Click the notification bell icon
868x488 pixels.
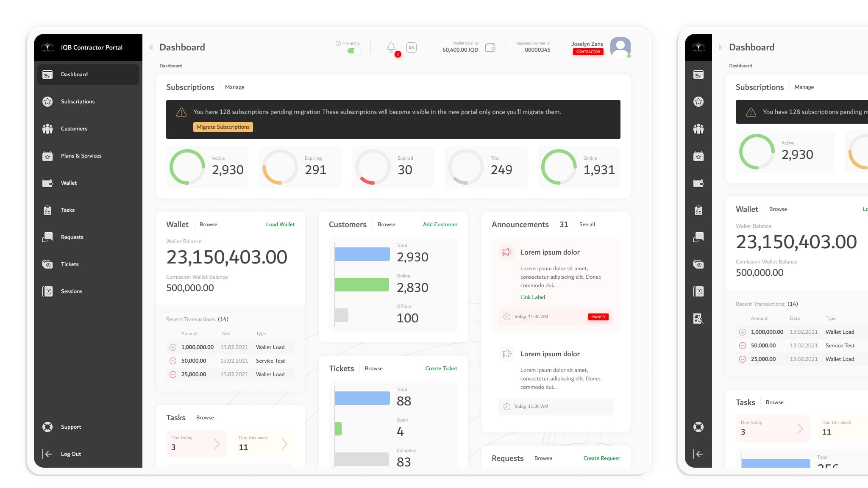tap(391, 47)
